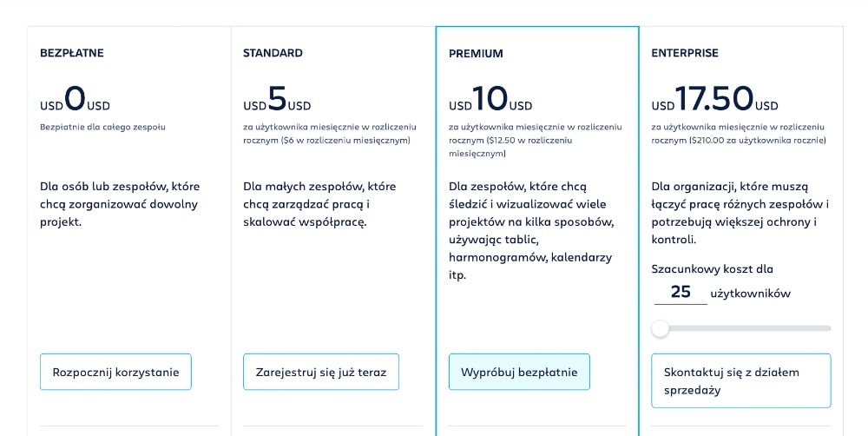Click the USD 17.50 Enterprise price

[714, 100]
